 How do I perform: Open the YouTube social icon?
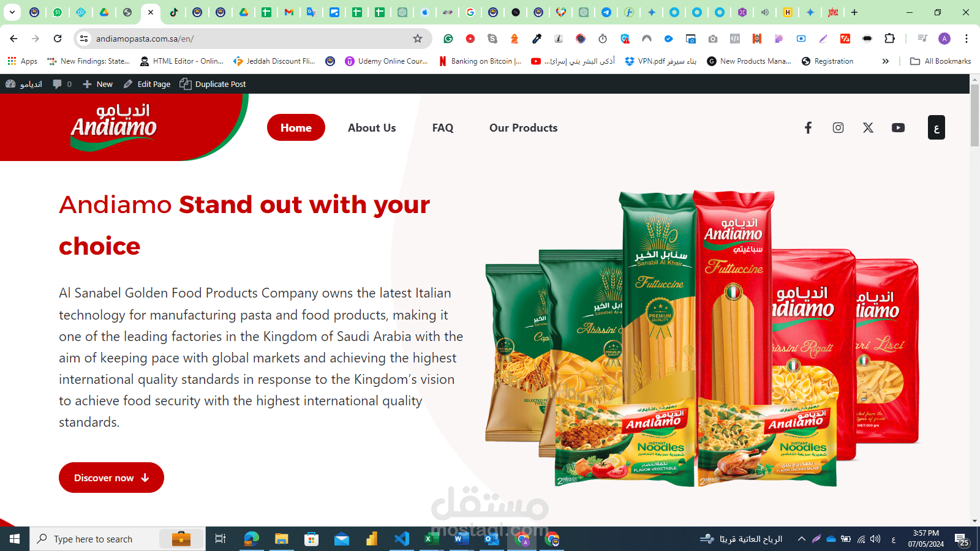coord(898,127)
